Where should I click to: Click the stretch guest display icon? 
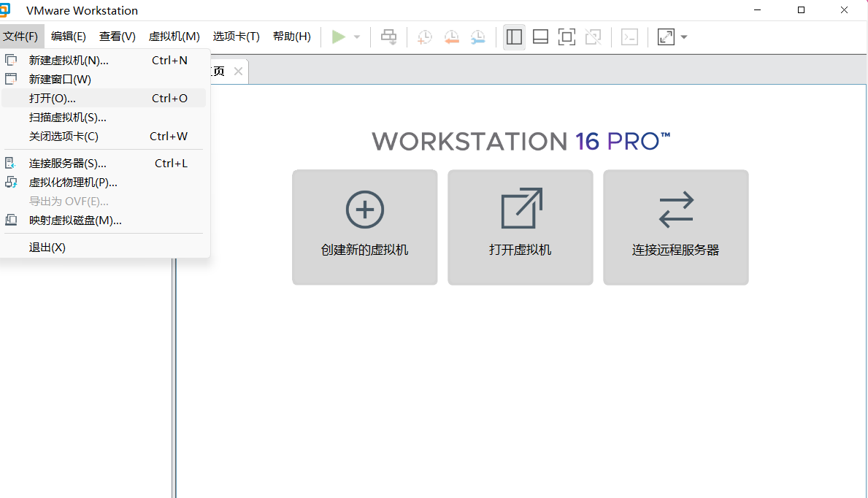(666, 37)
